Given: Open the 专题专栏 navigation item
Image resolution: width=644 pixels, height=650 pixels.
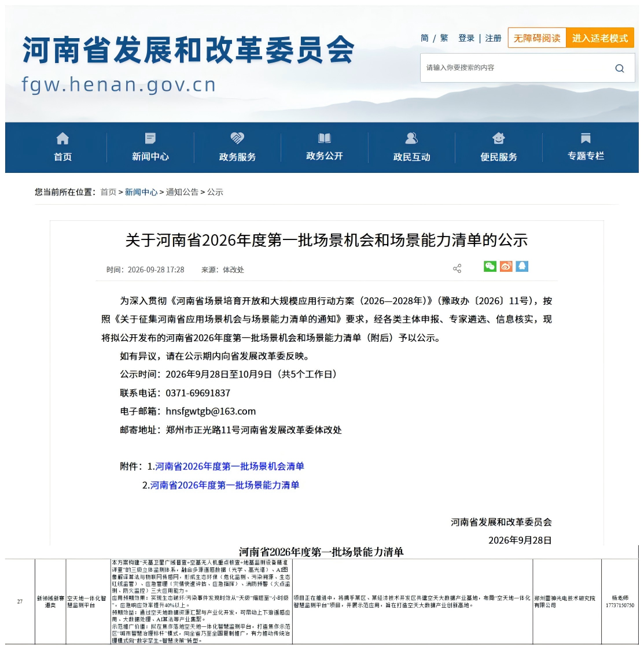Looking at the screenshot, I should tap(586, 156).
